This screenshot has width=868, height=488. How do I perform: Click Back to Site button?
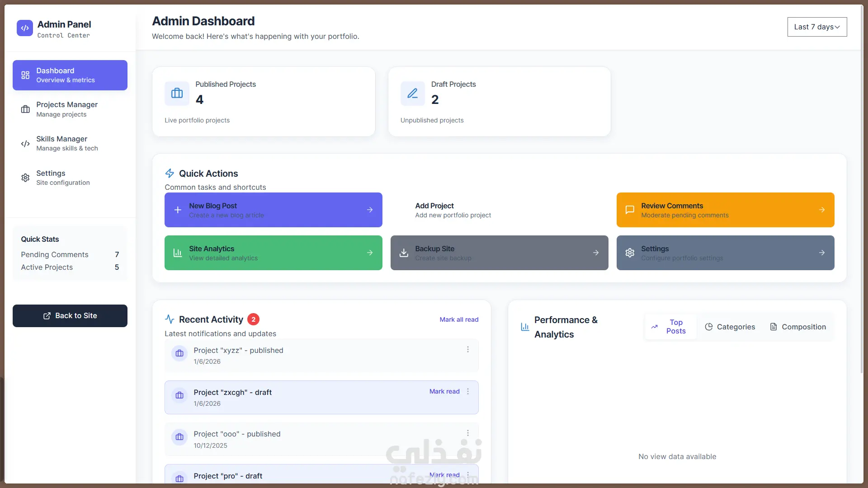70,316
